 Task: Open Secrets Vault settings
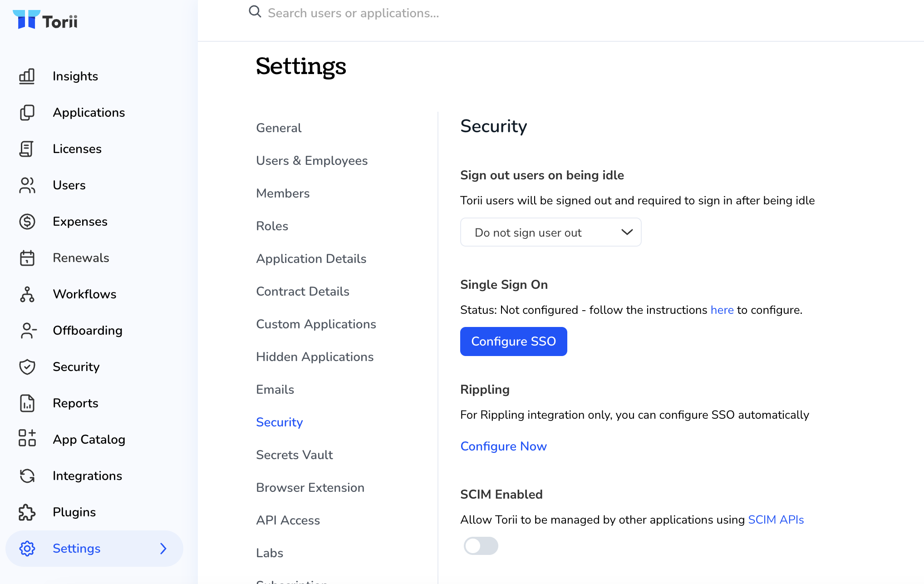click(x=294, y=455)
